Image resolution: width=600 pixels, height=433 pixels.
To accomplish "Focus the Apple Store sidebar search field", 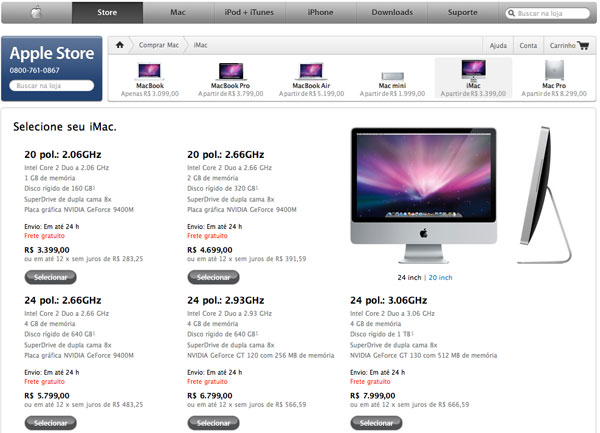I will click(52, 86).
